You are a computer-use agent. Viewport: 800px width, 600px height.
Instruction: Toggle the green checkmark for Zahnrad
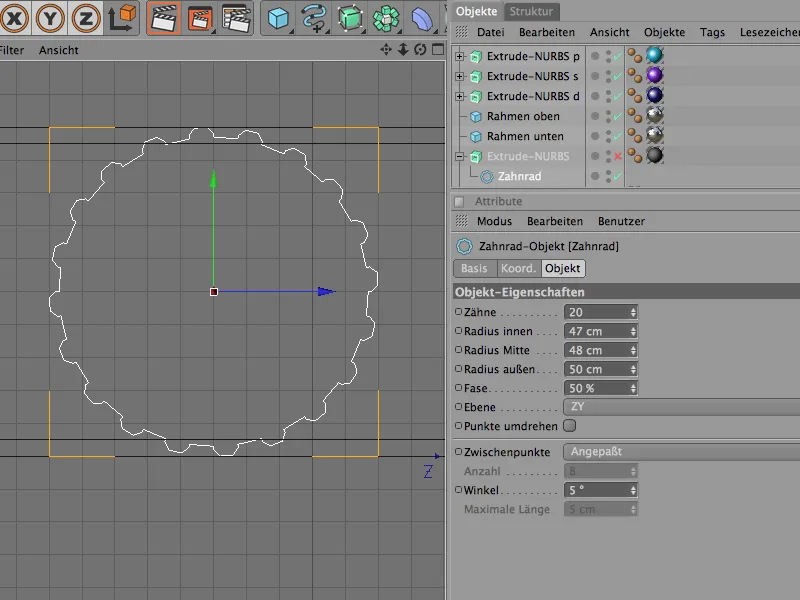coord(617,177)
